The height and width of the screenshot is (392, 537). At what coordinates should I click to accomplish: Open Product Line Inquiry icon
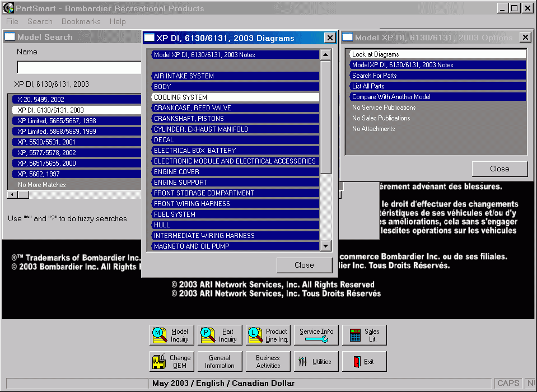point(255,335)
